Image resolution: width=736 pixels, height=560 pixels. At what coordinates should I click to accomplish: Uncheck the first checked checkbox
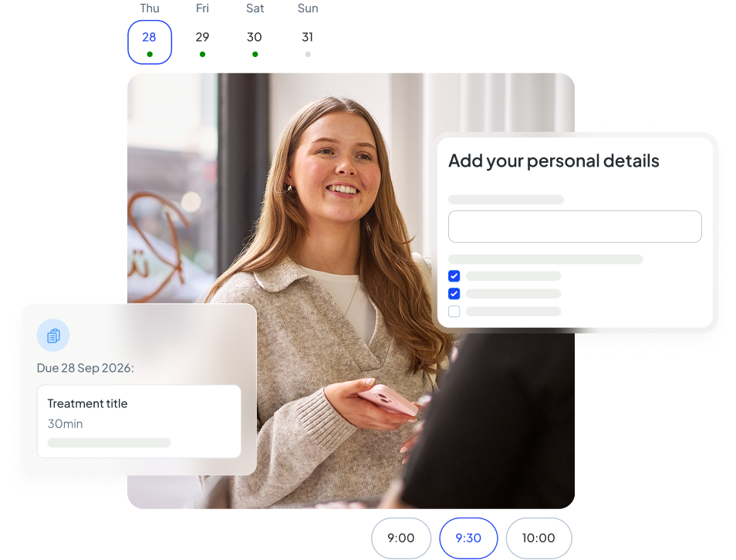454,275
